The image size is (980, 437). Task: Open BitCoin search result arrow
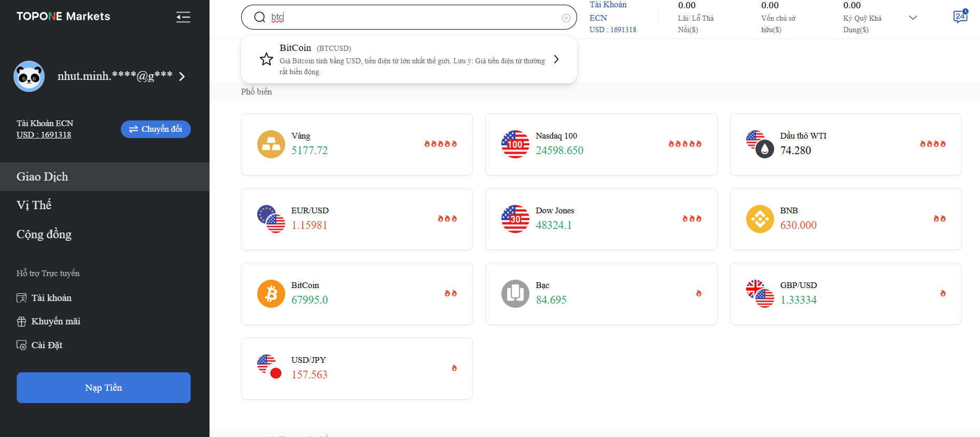tap(556, 59)
